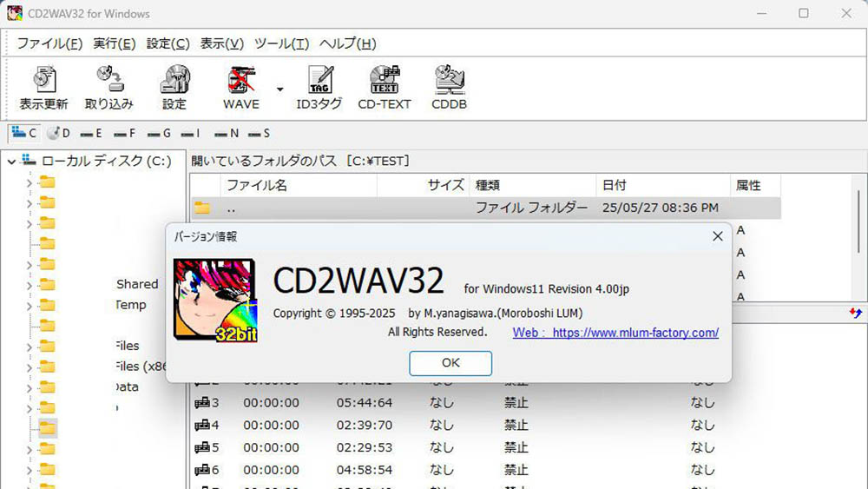Click the parent folder icon in file list
This screenshot has height=489, width=868.
pyautogui.click(x=202, y=208)
